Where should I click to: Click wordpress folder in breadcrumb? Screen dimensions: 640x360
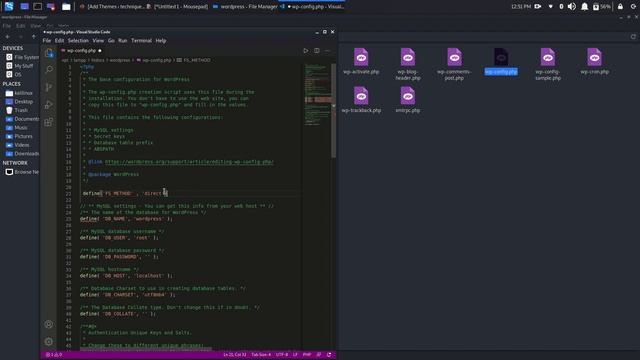tap(120, 60)
